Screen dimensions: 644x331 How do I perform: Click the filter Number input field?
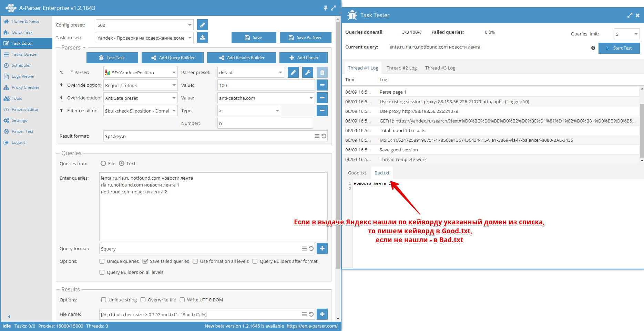(x=265, y=123)
